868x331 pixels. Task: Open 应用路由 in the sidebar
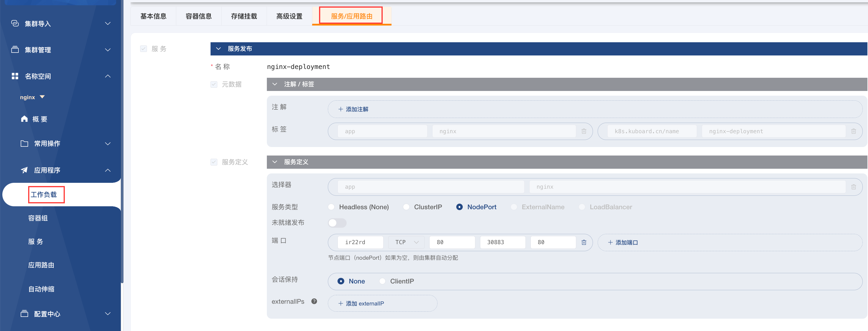[x=41, y=265]
